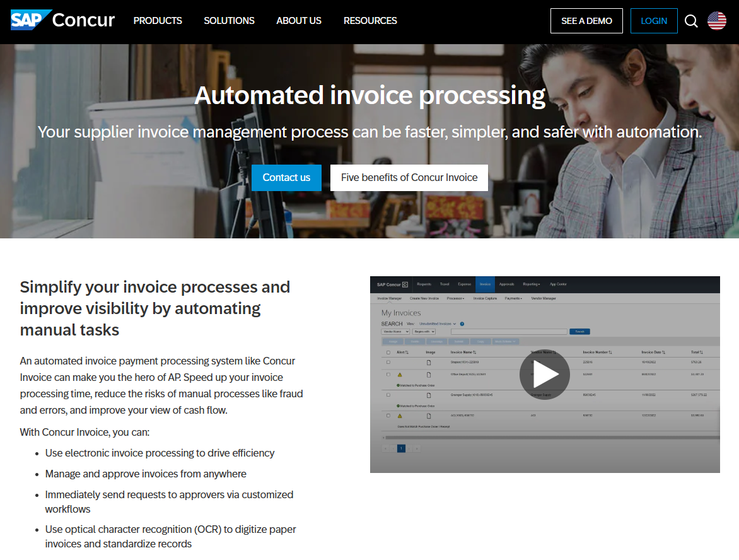The image size is (739, 560).
Task: Click the See a Demo button
Action: pyautogui.click(x=586, y=21)
